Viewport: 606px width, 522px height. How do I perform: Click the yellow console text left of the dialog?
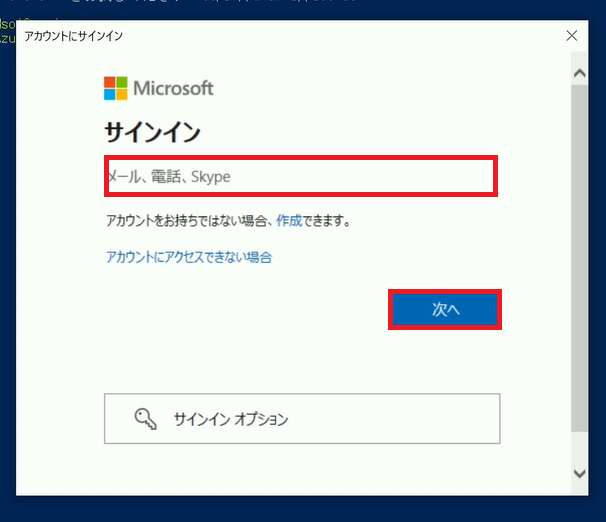(7, 31)
